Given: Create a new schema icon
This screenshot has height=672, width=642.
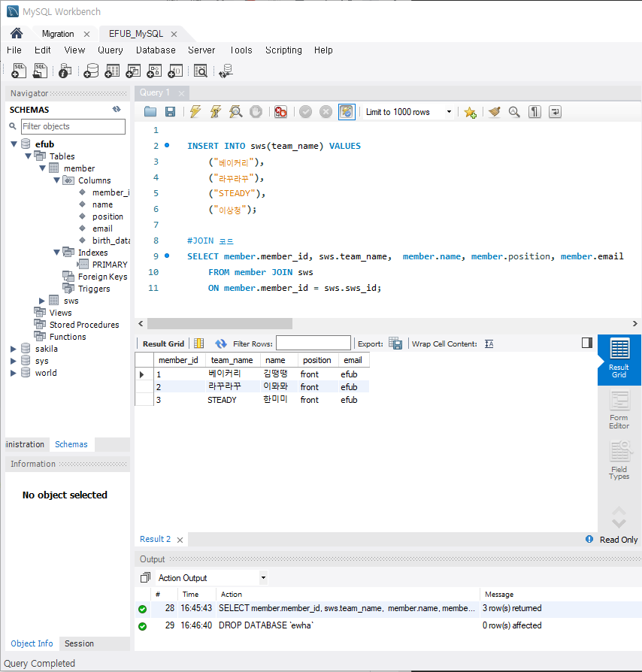Looking at the screenshot, I should [91, 71].
